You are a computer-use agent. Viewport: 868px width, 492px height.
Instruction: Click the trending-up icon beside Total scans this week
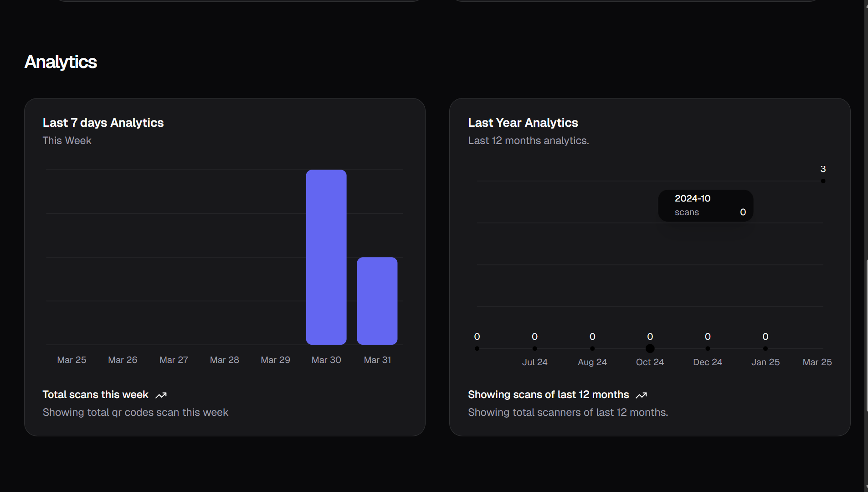point(161,395)
